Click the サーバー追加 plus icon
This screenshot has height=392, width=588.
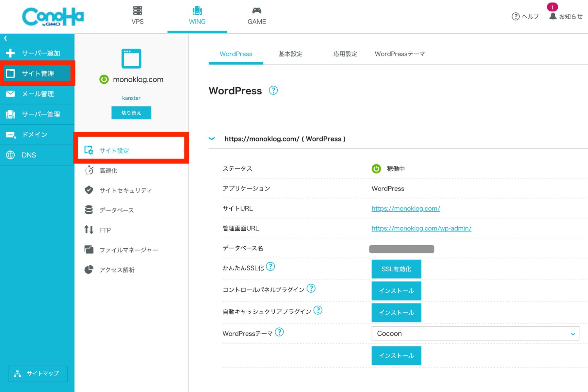[10, 53]
